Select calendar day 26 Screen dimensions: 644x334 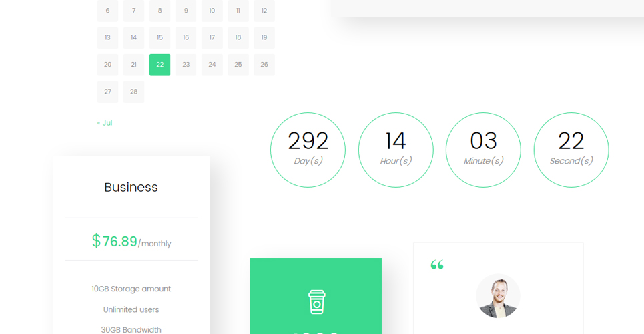tap(264, 65)
